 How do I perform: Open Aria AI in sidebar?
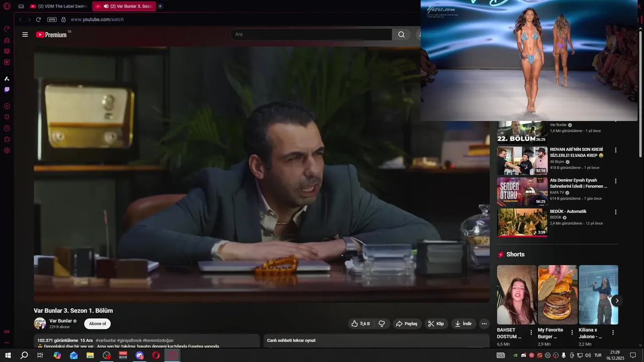tap(7, 78)
